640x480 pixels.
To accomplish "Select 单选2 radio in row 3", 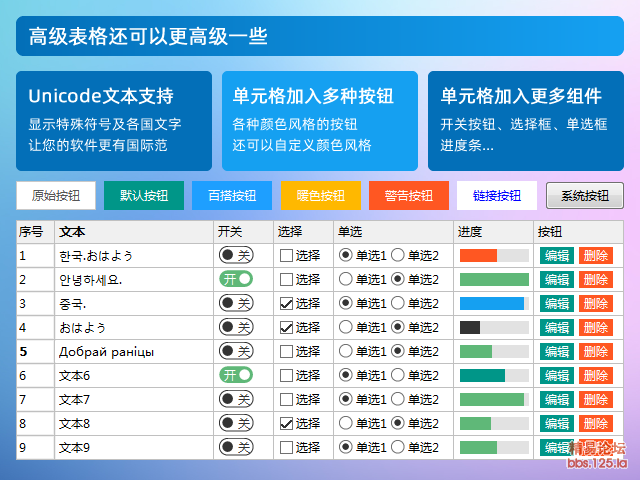I will pyautogui.click(x=398, y=303).
